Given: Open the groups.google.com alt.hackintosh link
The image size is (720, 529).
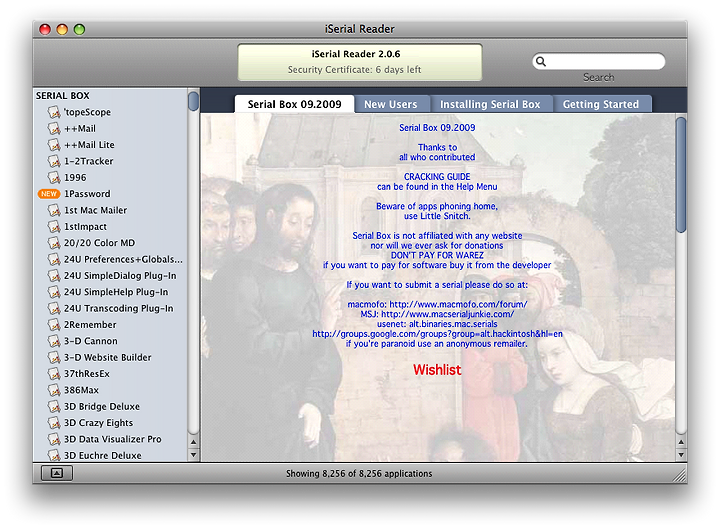Looking at the screenshot, I should point(437,334).
